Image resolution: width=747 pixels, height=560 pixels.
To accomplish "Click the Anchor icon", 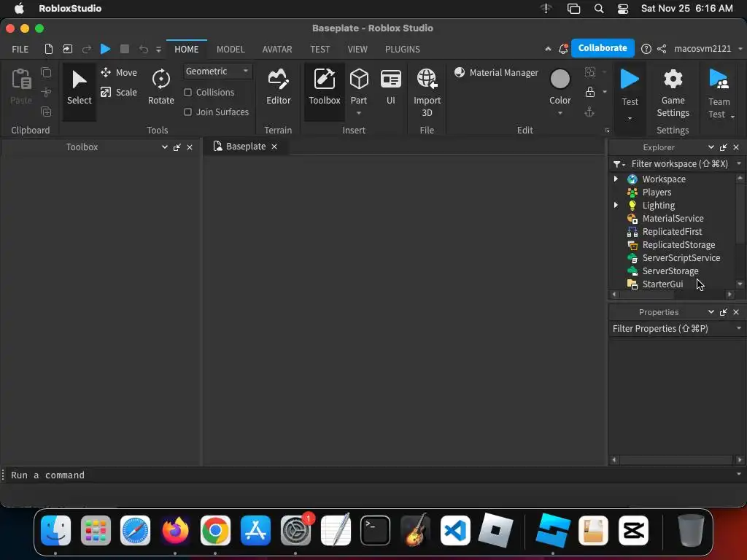I will click(589, 112).
